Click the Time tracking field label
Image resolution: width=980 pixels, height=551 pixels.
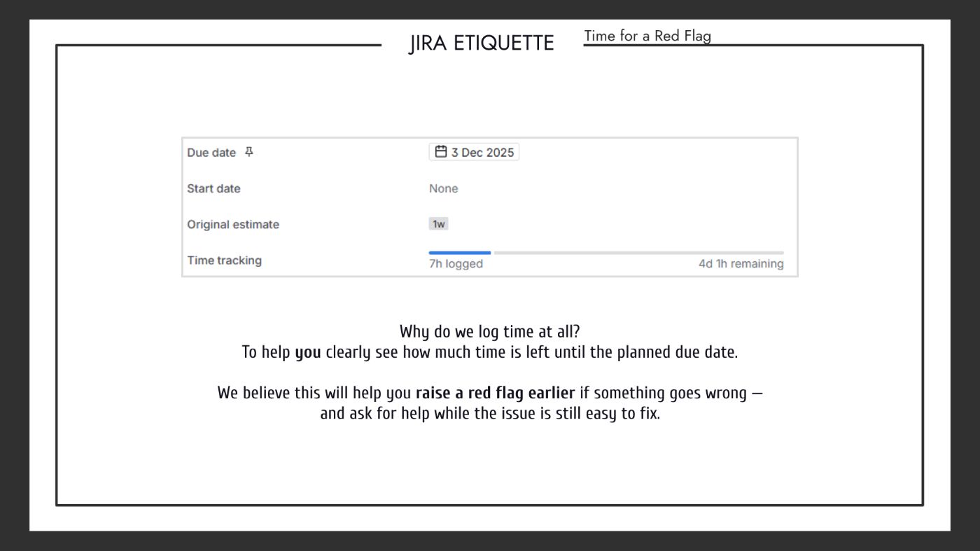tap(224, 260)
